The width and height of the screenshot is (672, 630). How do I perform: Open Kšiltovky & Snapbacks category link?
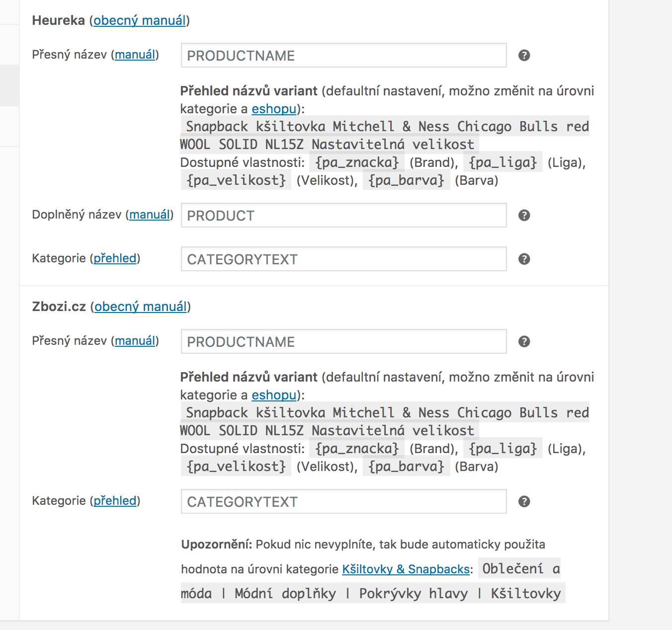tap(406, 569)
